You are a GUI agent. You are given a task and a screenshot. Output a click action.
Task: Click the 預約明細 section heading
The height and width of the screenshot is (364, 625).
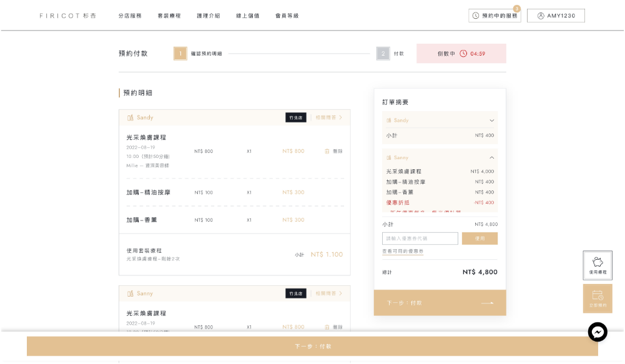[137, 93]
